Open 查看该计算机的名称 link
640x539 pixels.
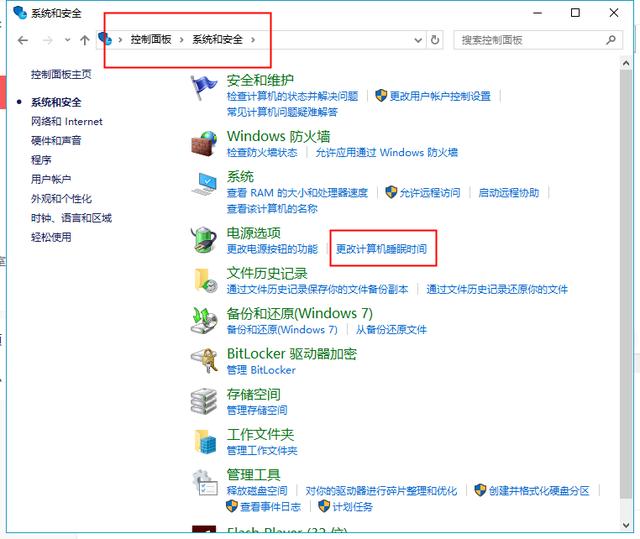coord(272,209)
